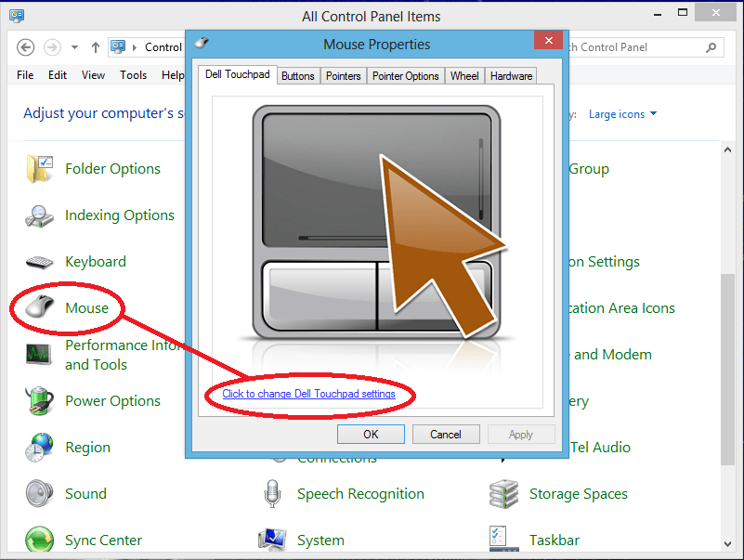
Task: Open the Mouse control panel icon
Action: point(40,308)
